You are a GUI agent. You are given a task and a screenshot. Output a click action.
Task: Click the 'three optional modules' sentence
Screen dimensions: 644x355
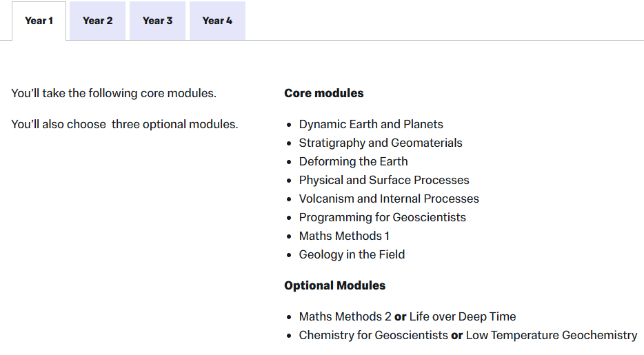125,125
